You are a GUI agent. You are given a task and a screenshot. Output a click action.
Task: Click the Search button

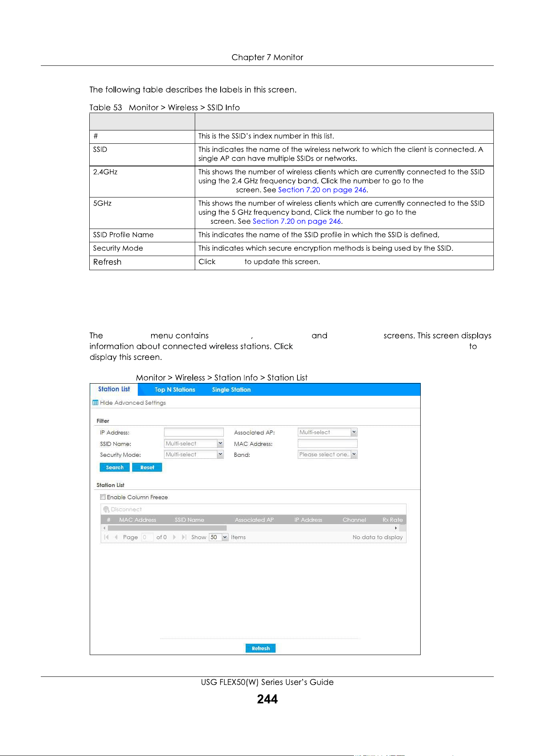(x=115, y=467)
